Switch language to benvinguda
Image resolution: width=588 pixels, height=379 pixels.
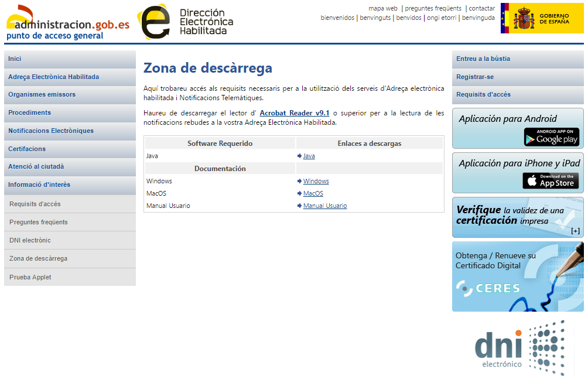(x=478, y=18)
